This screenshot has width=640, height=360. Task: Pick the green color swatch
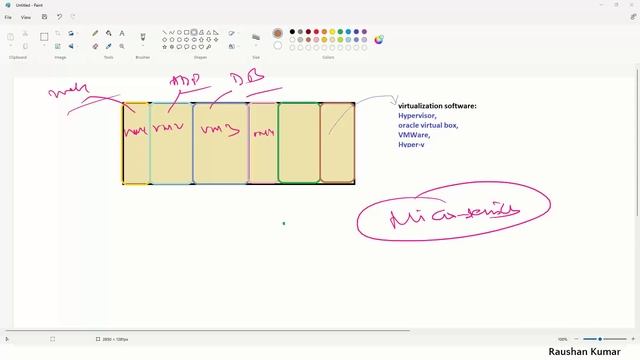tap(340, 31)
